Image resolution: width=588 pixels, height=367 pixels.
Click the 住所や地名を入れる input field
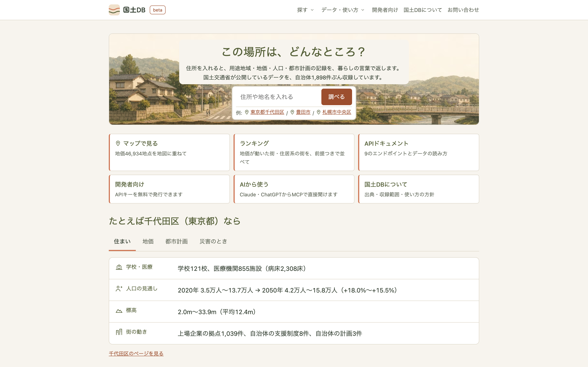278,97
